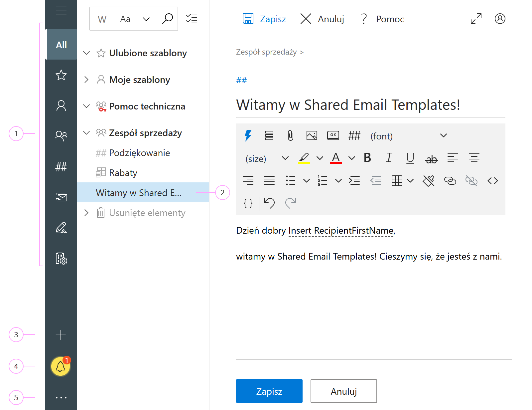
Task: Click the code view icon in the editor
Action: (x=493, y=181)
